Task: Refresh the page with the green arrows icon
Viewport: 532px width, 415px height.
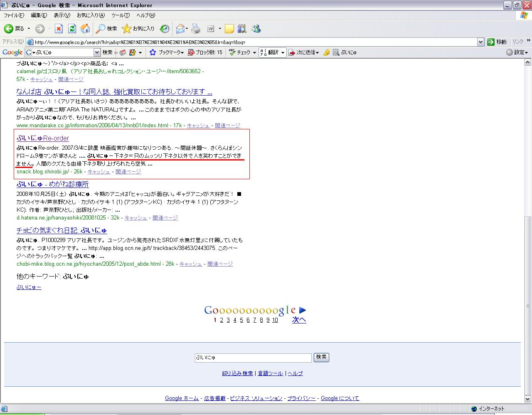Action: [72, 29]
